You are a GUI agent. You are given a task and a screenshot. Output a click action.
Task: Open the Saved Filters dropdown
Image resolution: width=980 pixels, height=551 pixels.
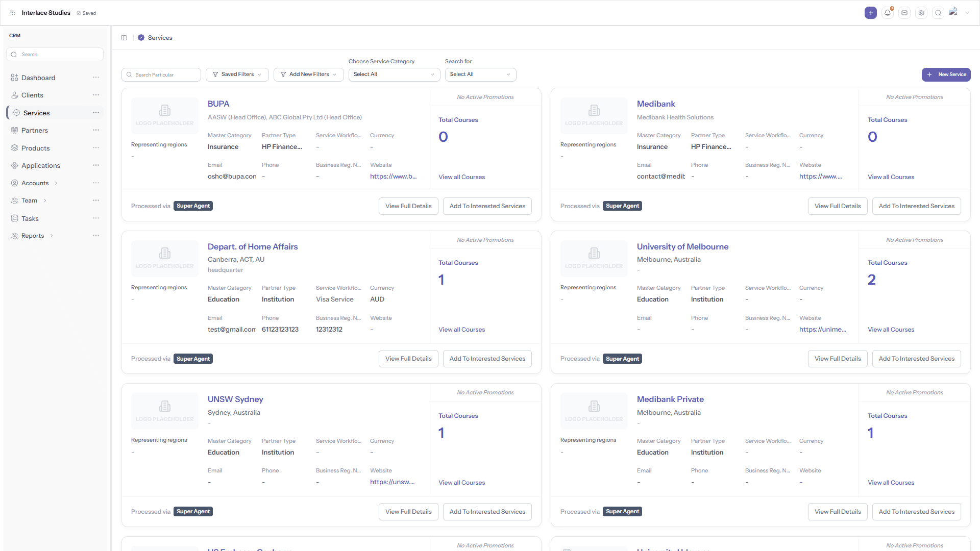tap(237, 75)
